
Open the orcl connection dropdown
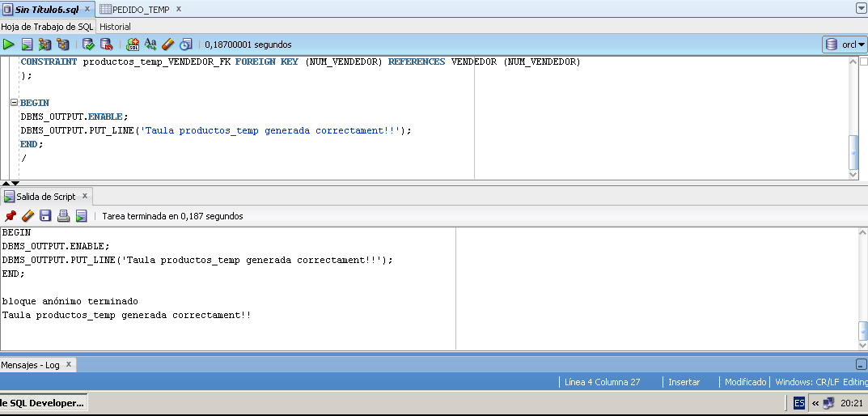pos(845,45)
